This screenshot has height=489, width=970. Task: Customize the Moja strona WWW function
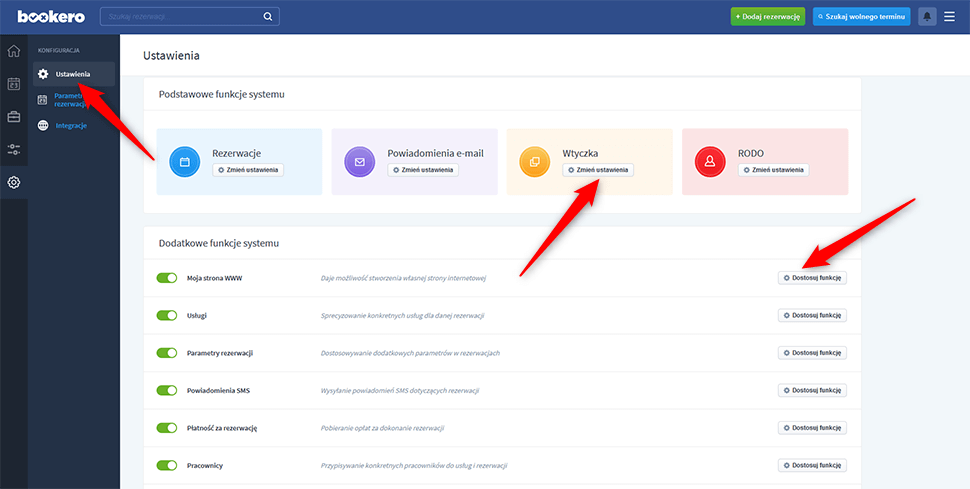tap(812, 278)
